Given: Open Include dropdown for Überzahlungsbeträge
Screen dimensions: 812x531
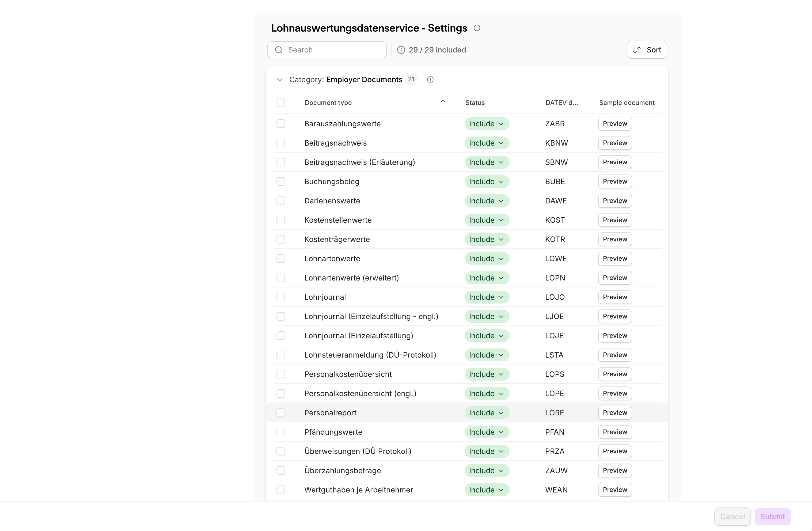Looking at the screenshot, I should [487, 471].
